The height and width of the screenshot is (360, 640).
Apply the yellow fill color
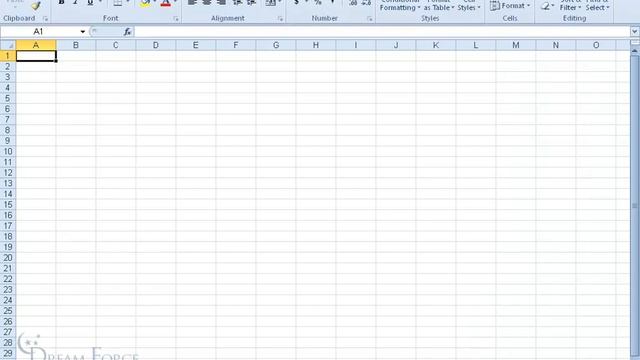click(x=145, y=3)
